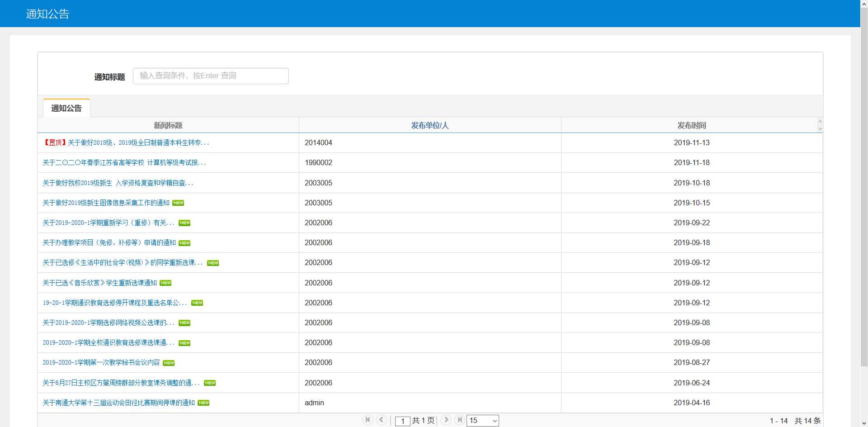868x427 pixels.
Task: Open 关于南通大学第十三届运动会 停课的通知
Action: point(118,403)
